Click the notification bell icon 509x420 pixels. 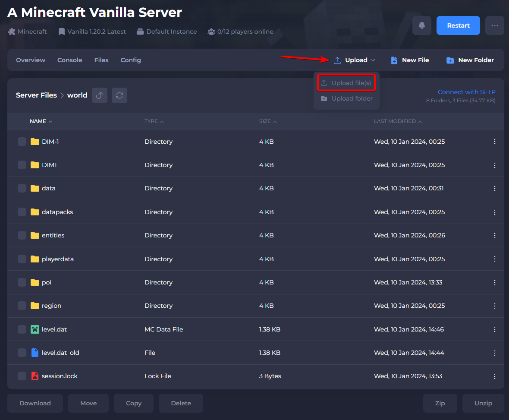pyautogui.click(x=422, y=25)
